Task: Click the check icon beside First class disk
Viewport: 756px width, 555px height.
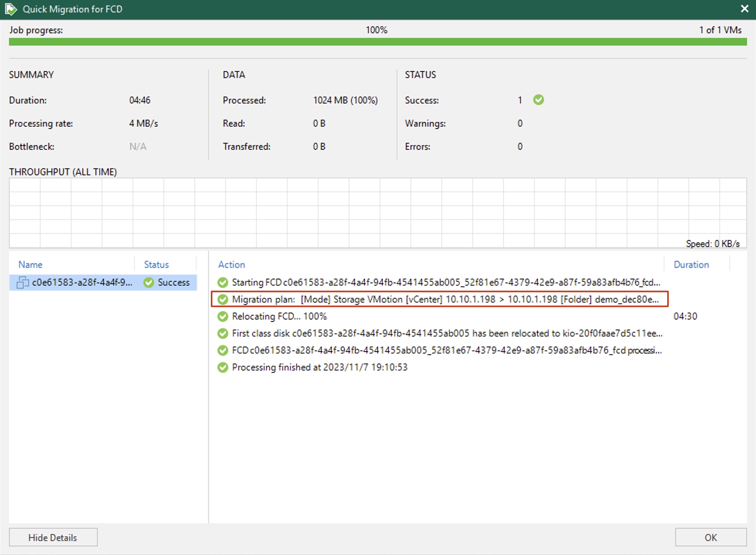Action: click(223, 333)
